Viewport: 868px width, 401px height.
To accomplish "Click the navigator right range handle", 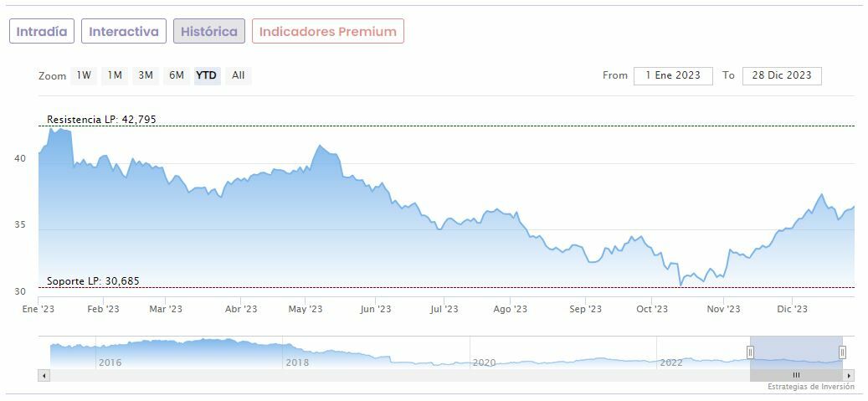I will pos(842,352).
